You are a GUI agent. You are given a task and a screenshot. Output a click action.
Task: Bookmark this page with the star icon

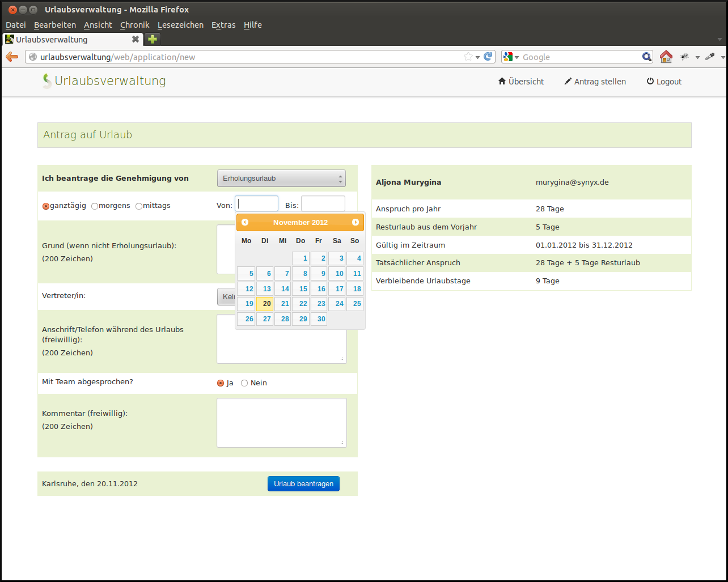click(468, 57)
